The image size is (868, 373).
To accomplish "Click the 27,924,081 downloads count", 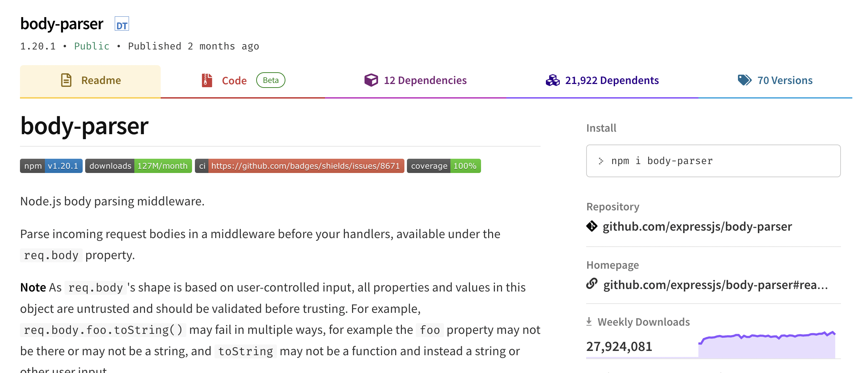I will pyautogui.click(x=619, y=346).
